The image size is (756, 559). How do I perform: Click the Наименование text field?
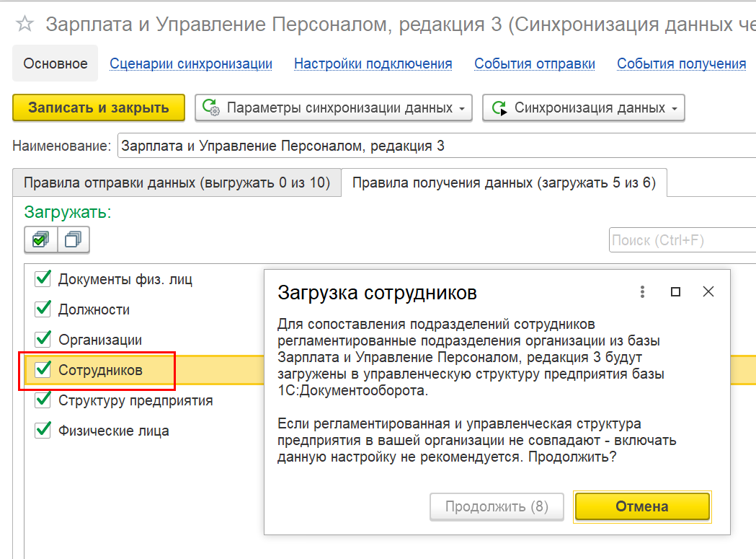point(432,146)
